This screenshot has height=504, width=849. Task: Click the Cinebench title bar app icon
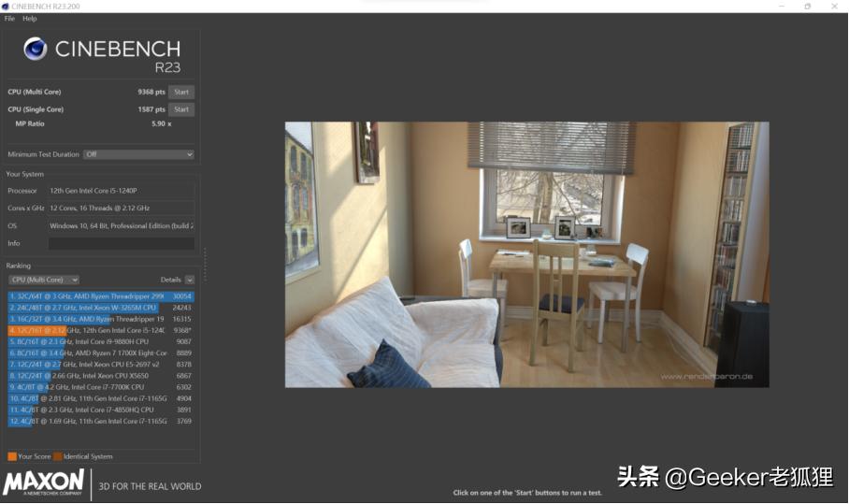6,7
